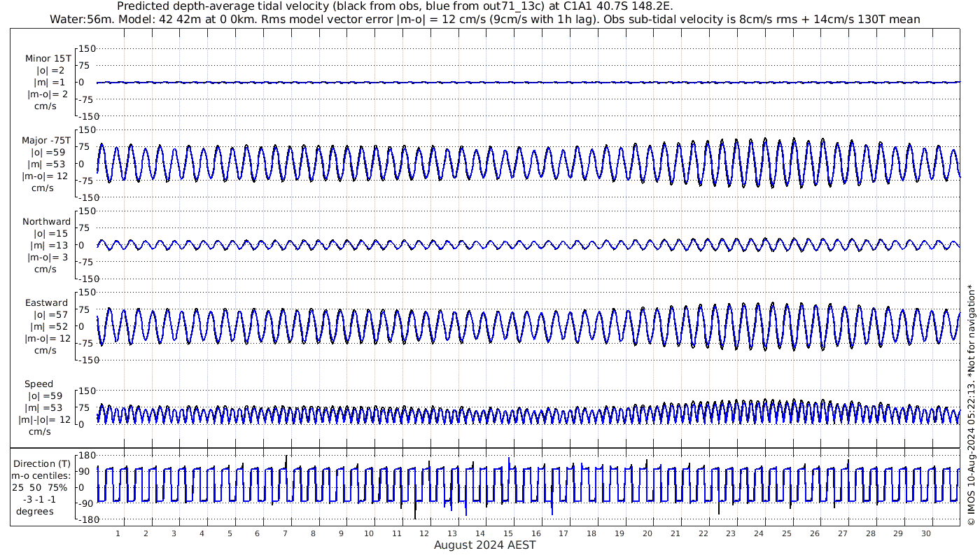This screenshot has height=560, width=980.
Task: Click date tick '15' on the August axis
Action: [508, 533]
